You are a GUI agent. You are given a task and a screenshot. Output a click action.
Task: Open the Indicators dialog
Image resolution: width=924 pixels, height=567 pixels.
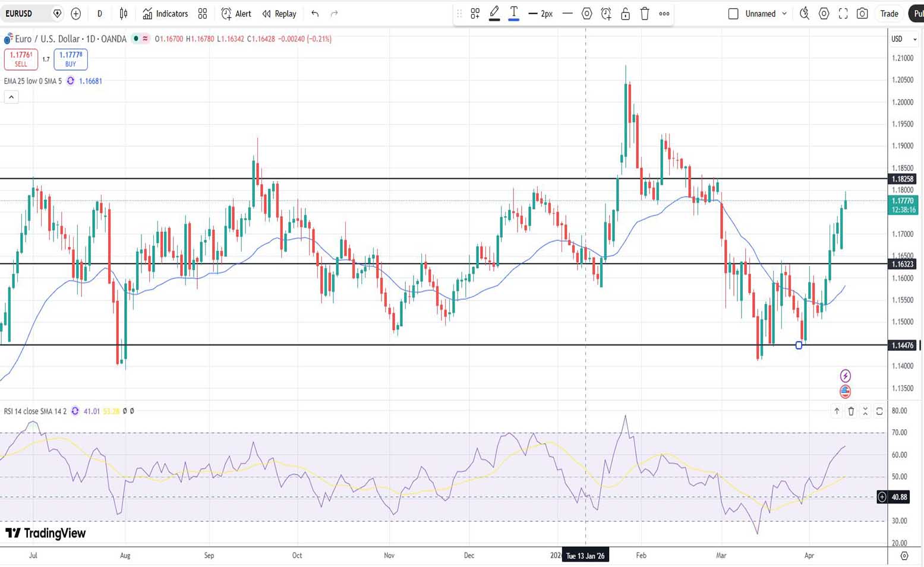pos(165,14)
